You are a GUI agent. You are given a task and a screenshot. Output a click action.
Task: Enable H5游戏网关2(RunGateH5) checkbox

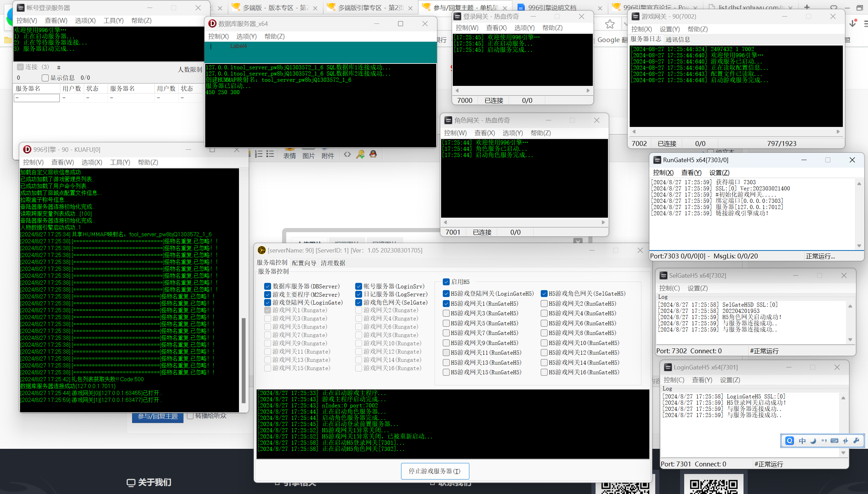click(544, 304)
